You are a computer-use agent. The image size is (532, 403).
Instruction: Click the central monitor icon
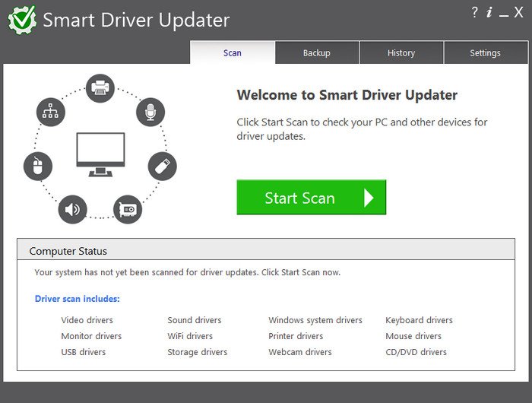(100, 154)
